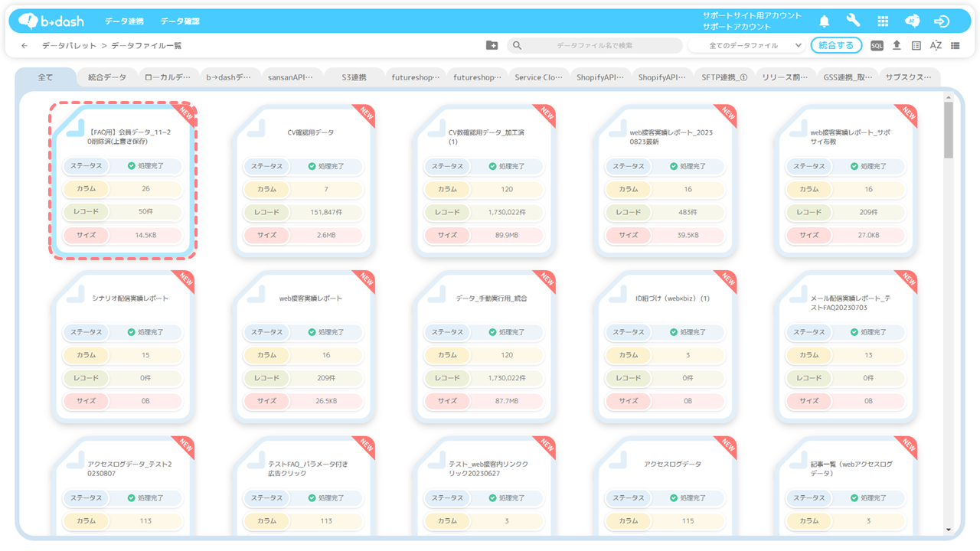The image size is (980, 551).
Task: Go back with the left arrow
Action: [x=24, y=46]
